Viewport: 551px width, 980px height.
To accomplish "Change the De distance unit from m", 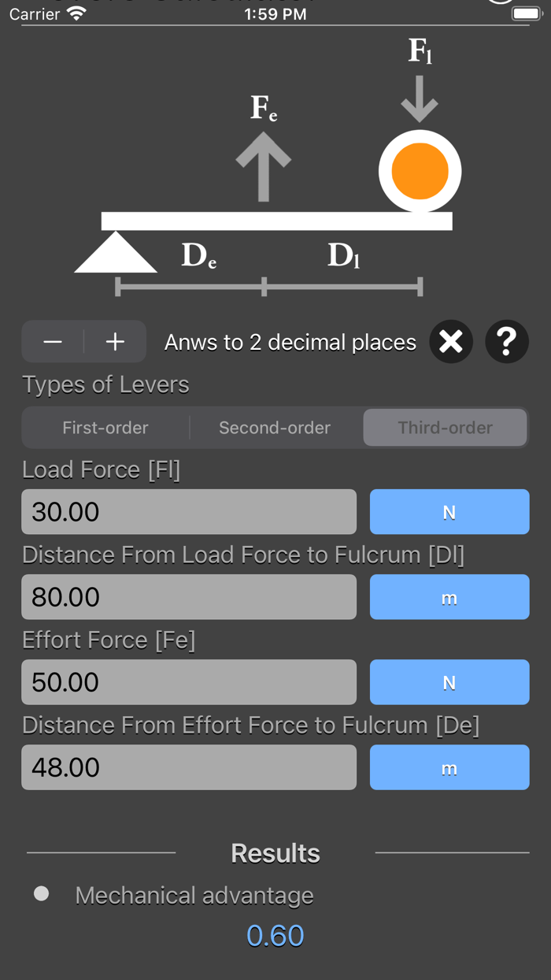I will [x=449, y=767].
